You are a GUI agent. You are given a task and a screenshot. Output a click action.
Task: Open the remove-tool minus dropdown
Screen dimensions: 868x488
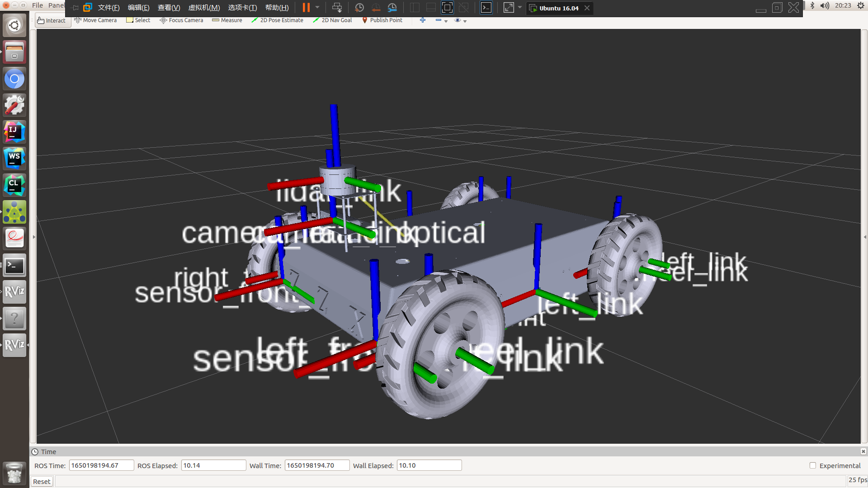pyautogui.click(x=441, y=20)
